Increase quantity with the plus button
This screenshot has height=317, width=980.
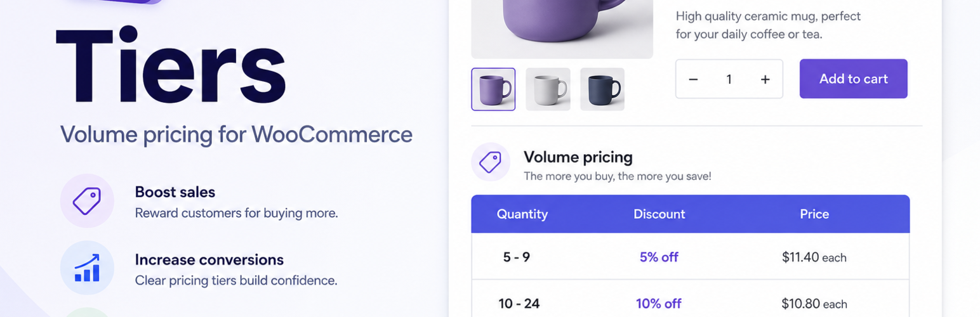pyautogui.click(x=765, y=79)
